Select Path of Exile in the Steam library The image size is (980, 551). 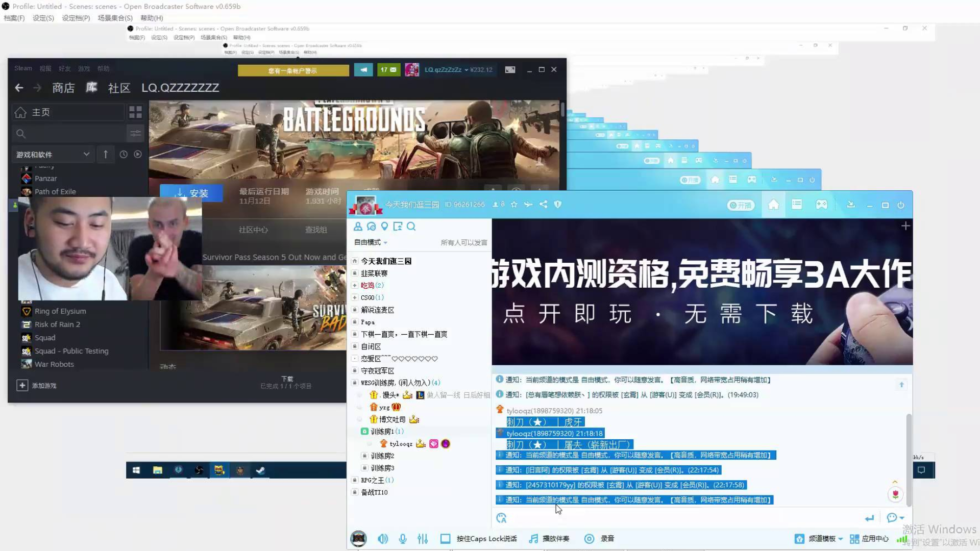pyautogui.click(x=55, y=192)
